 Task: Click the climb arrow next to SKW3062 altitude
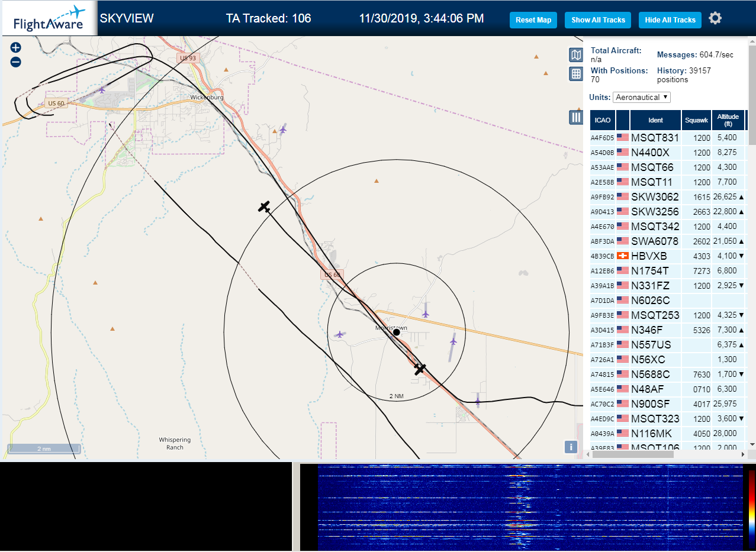point(741,197)
